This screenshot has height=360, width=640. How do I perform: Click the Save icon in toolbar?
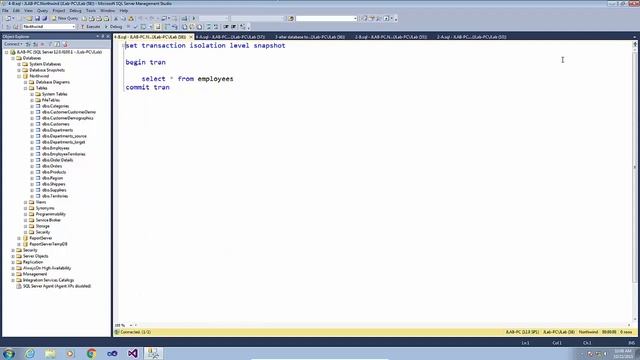click(37, 18)
